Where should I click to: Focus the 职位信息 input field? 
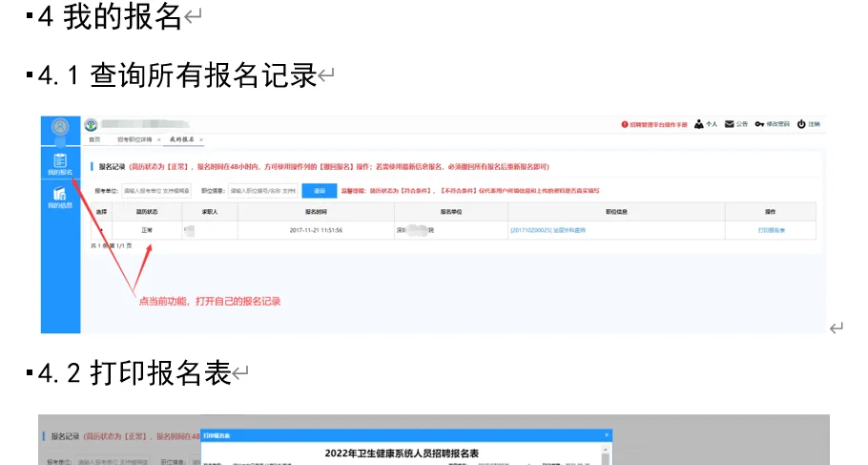263,191
